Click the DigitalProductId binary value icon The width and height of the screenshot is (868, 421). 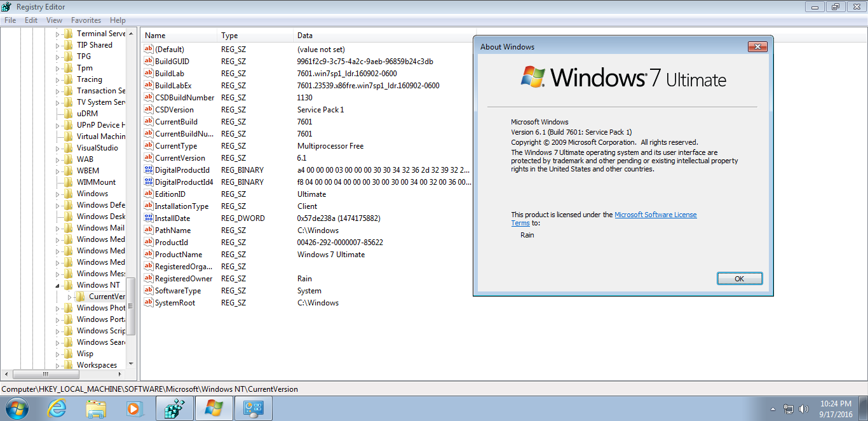tap(149, 170)
